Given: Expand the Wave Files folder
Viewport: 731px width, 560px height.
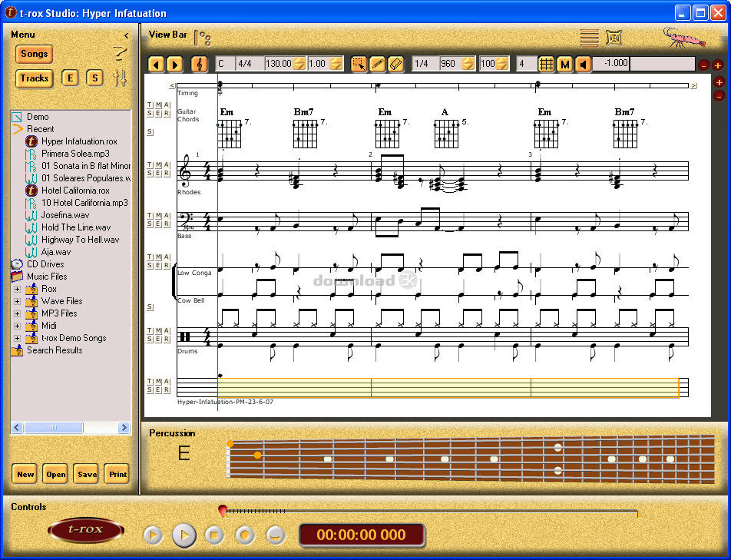Looking at the screenshot, I should pyautogui.click(x=17, y=301).
